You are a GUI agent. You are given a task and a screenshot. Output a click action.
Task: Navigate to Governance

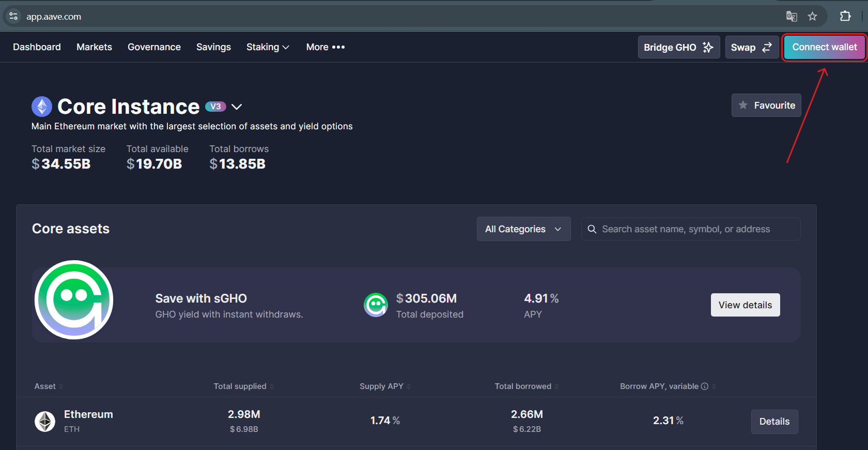pyautogui.click(x=154, y=47)
